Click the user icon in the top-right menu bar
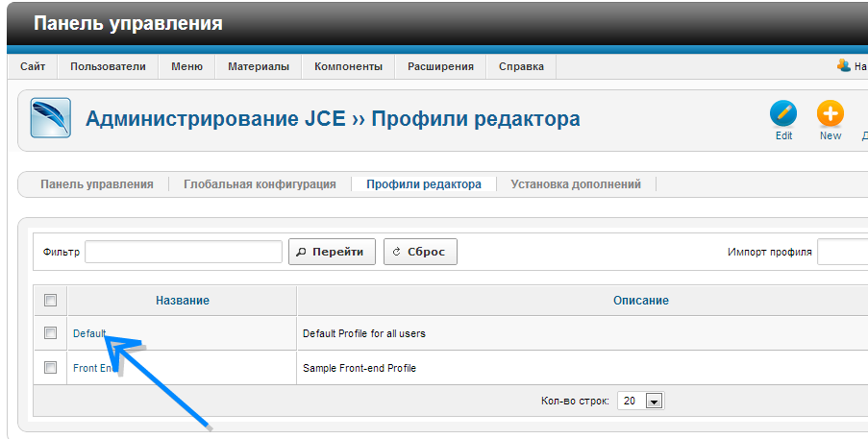The image size is (868, 439). click(x=844, y=66)
